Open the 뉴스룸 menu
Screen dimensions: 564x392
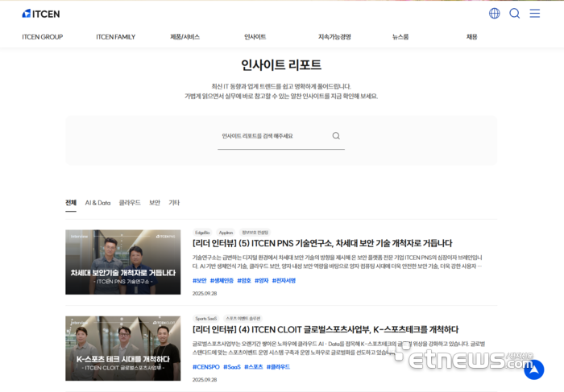coord(400,37)
